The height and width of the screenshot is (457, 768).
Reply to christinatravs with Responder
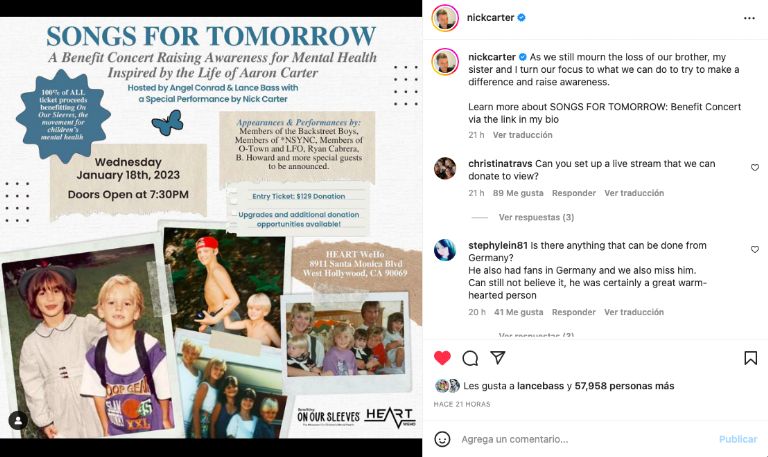(x=574, y=193)
